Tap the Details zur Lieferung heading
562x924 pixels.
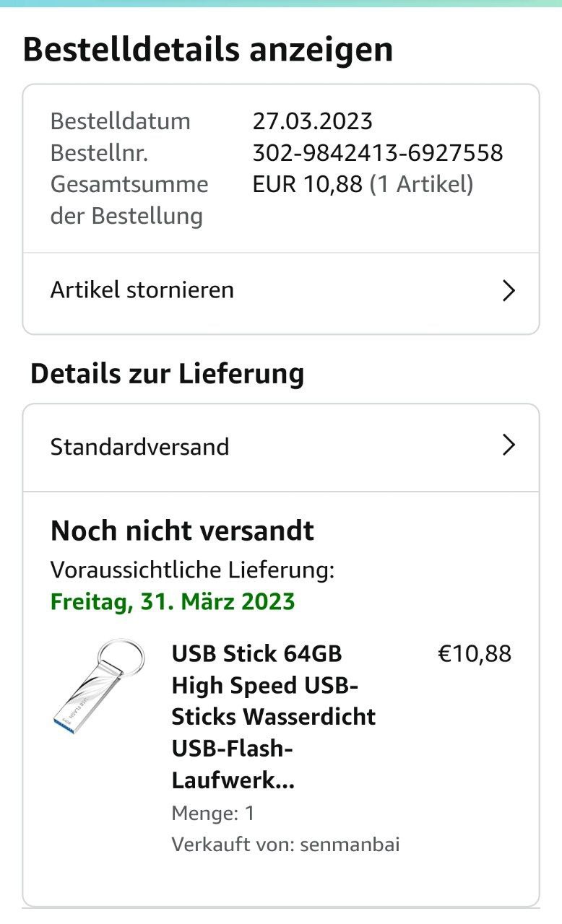tap(167, 374)
